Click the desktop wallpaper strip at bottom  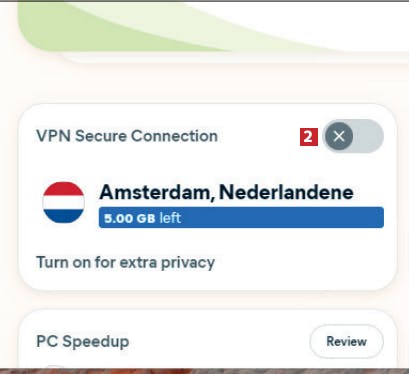pos(204,371)
